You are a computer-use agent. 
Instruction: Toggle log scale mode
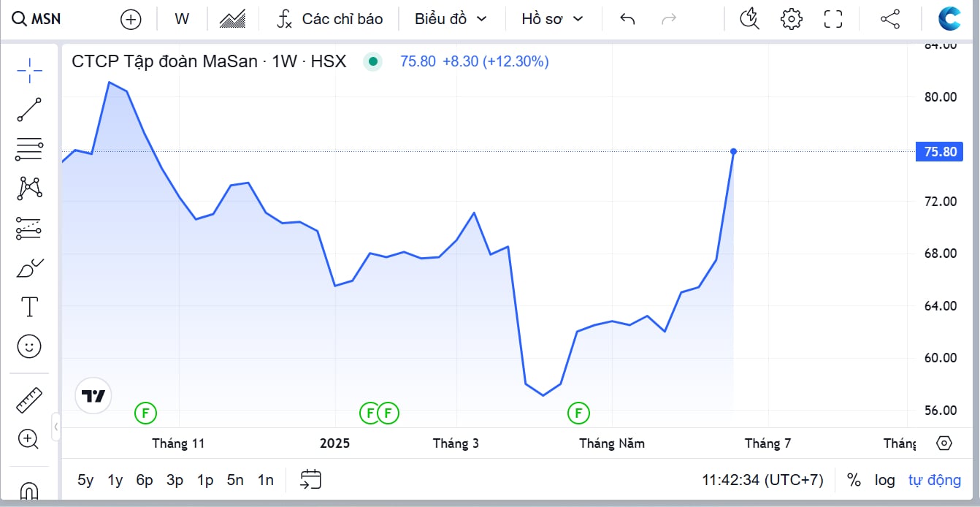point(885,480)
